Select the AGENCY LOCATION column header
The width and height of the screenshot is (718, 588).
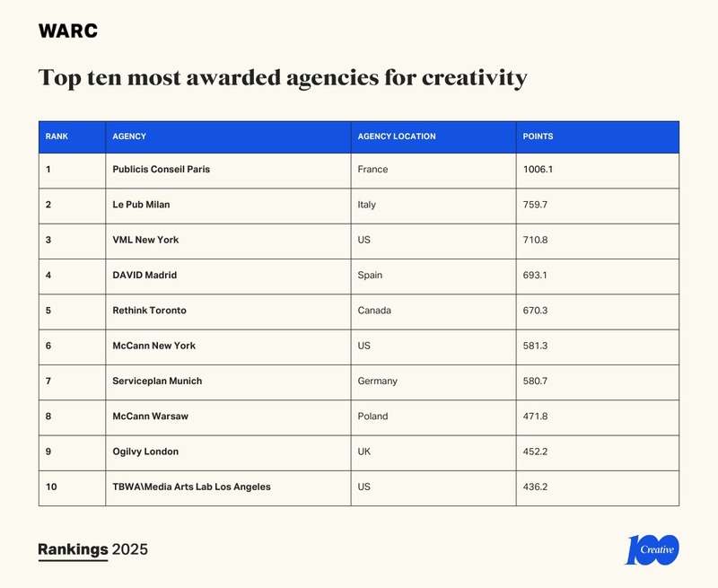click(396, 136)
